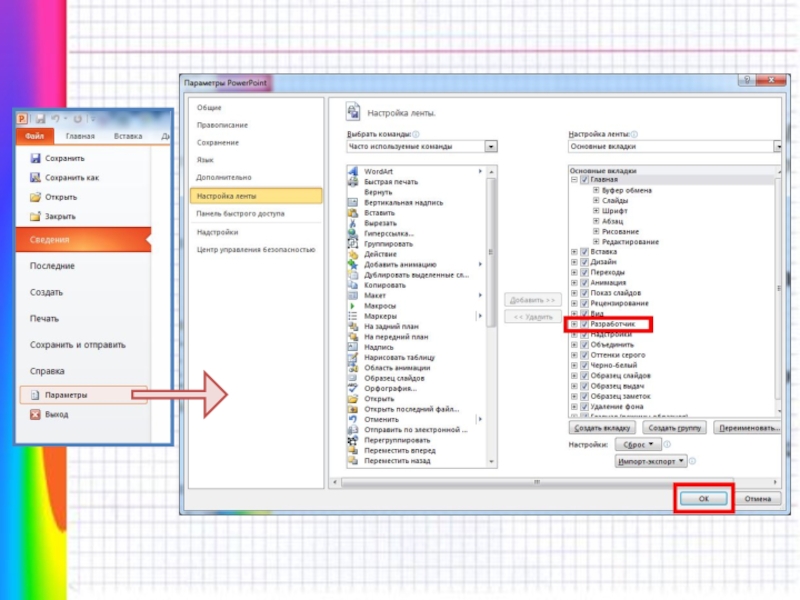Click the Группировать icon
The height and width of the screenshot is (600, 800).
click(353, 243)
